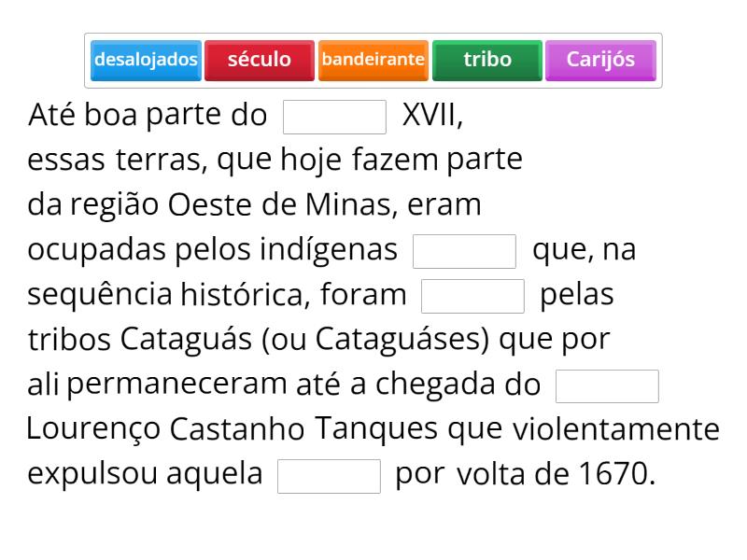Click the phrase 'sequência histórica'
This screenshot has width=747, height=560.
pos(170,295)
